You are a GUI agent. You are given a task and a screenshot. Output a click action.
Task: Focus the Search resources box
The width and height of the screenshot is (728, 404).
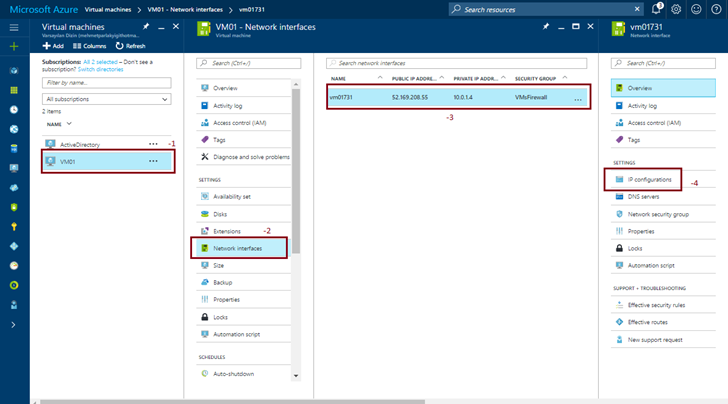pos(546,9)
